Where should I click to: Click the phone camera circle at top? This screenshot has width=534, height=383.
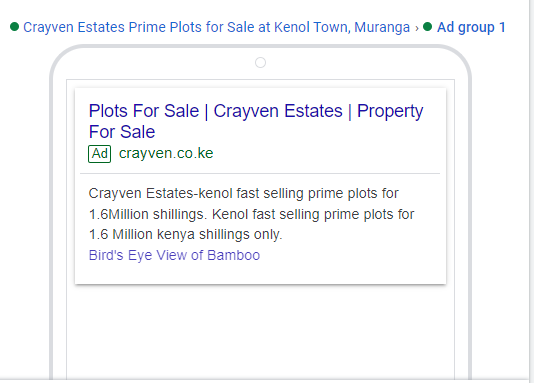click(260, 63)
